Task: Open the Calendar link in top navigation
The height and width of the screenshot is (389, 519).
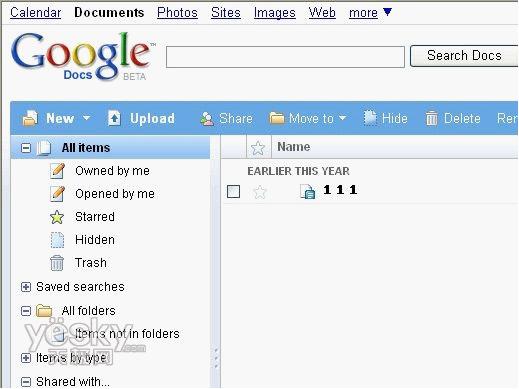Action: pyautogui.click(x=35, y=13)
